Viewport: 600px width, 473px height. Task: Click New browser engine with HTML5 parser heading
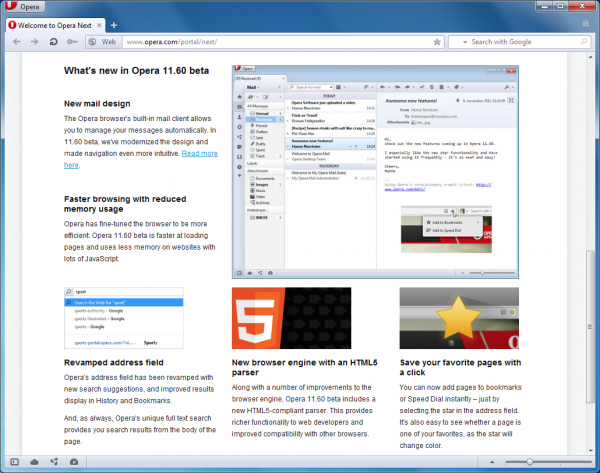click(x=305, y=367)
